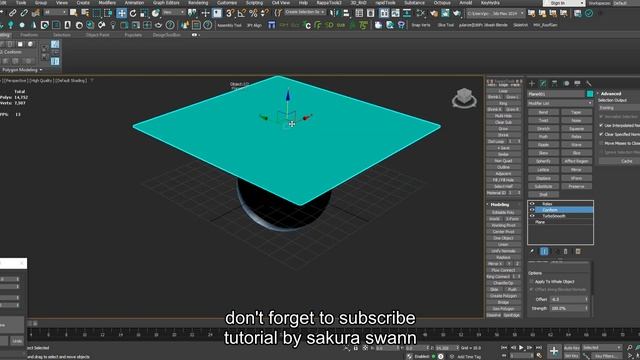Toggle the Percent Snap icon

253,13
